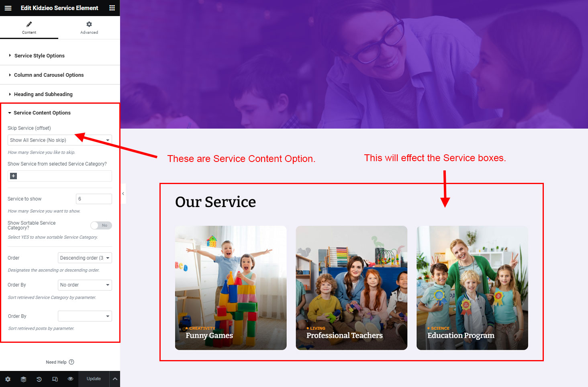Open the revision History icon
This screenshot has height=387, width=588.
tap(39, 379)
